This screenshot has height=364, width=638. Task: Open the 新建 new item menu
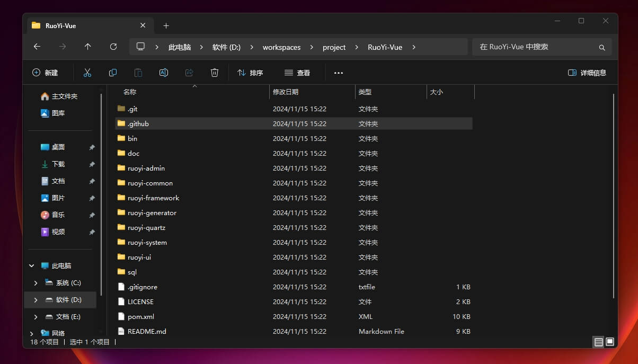click(x=45, y=73)
